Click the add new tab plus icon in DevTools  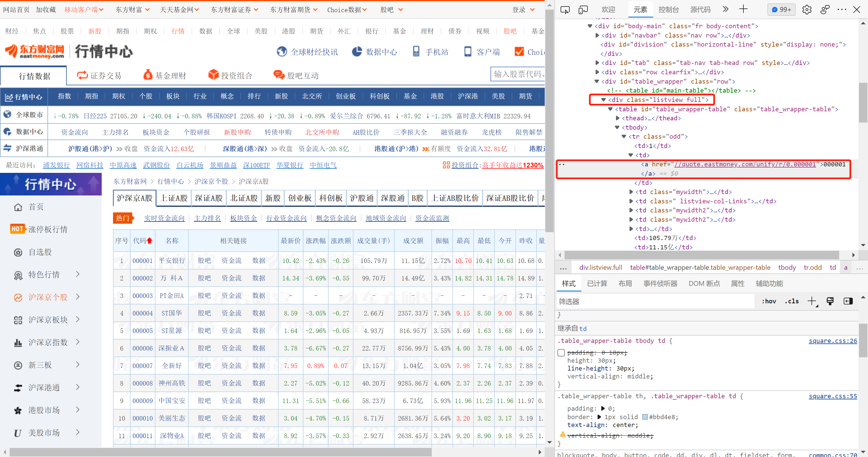[x=743, y=9]
